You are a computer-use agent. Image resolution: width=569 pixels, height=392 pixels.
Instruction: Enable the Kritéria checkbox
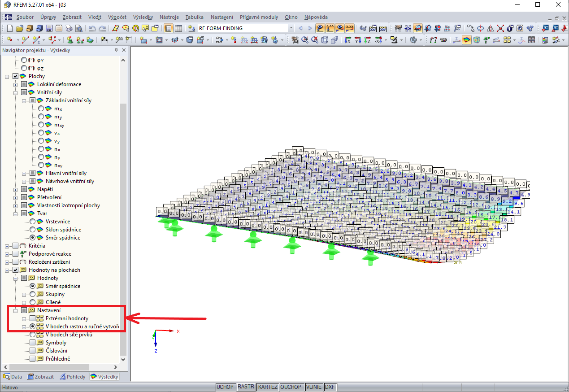16,246
